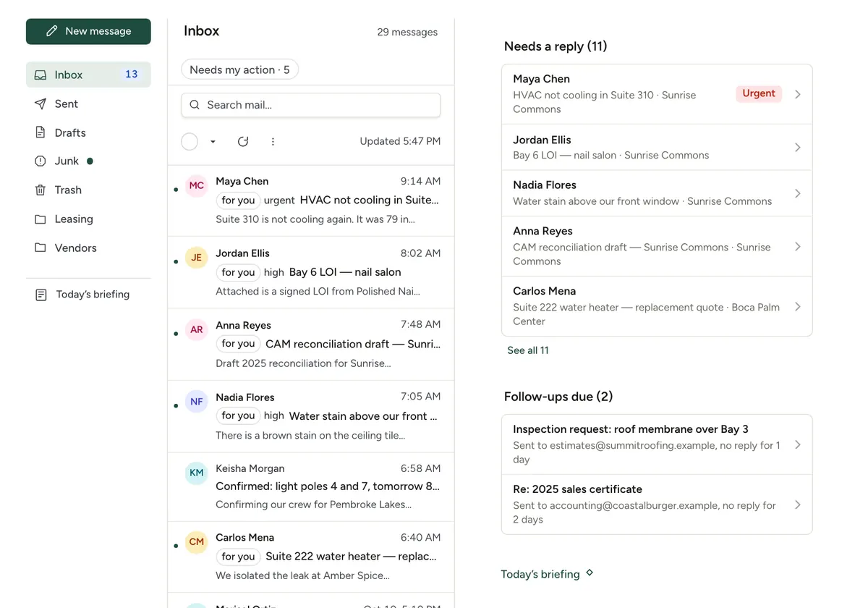868x608 pixels.
Task: Click the Trash bin icon
Action: coord(41,190)
